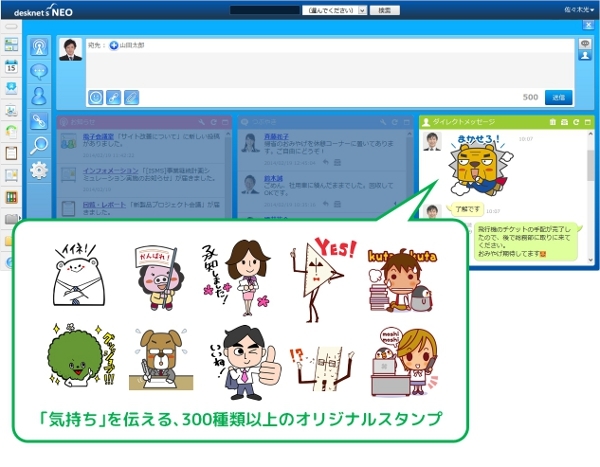
Task: Expand the arrow beside the folder sidebar icon
Action: coord(20,219)
